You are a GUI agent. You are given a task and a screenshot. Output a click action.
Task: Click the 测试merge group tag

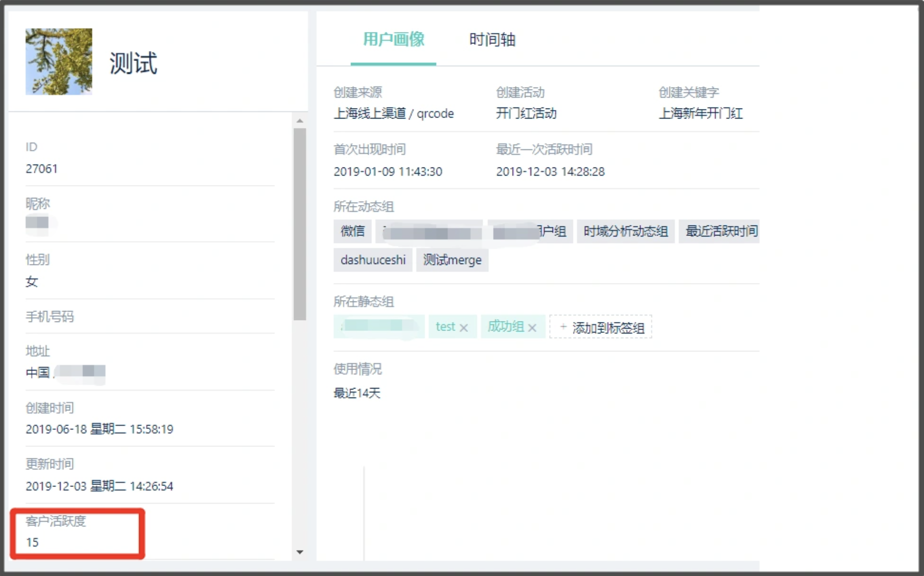(x=452, y=260)
